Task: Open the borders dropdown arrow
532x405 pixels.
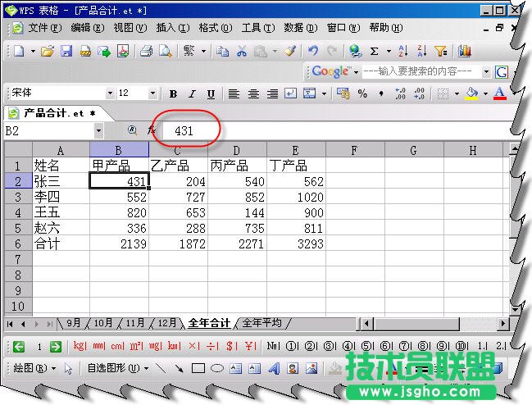Action: point(457,93)
